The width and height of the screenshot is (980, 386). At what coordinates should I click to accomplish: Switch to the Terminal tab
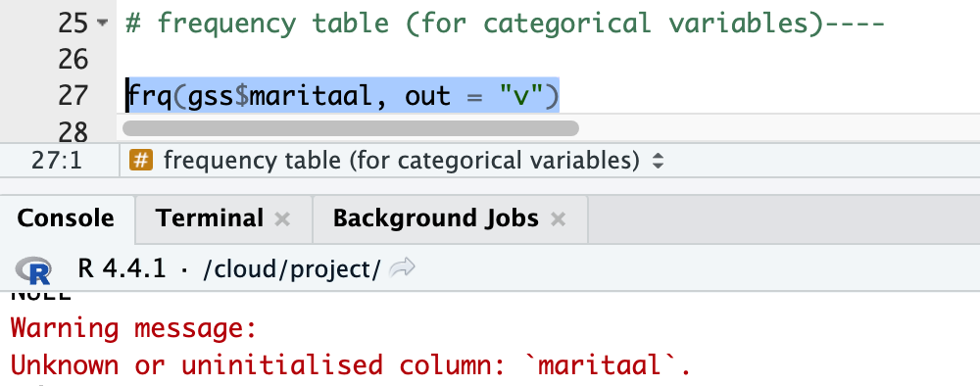click(x=210, y=218)
